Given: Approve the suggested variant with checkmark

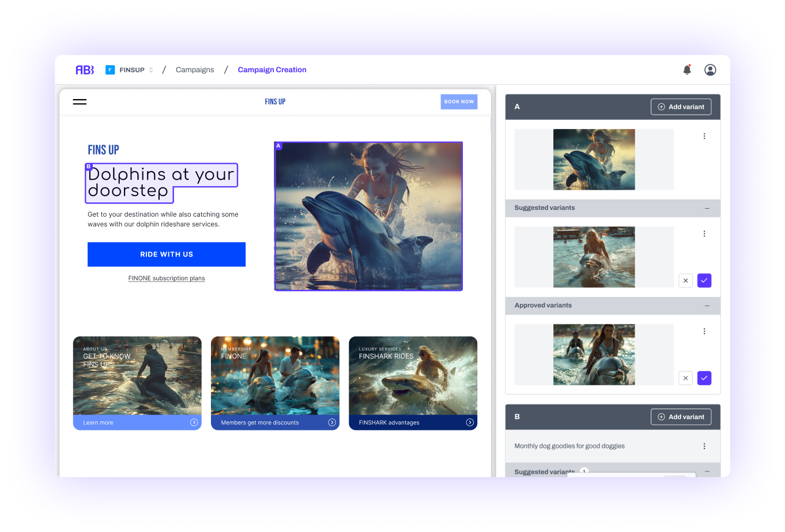Looking at the screenshot, I should coord(704,281).
